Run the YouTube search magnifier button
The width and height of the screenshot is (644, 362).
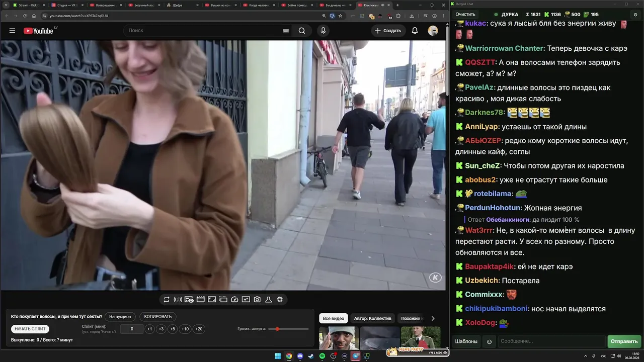pyautogui.click(x=302, y=31)
